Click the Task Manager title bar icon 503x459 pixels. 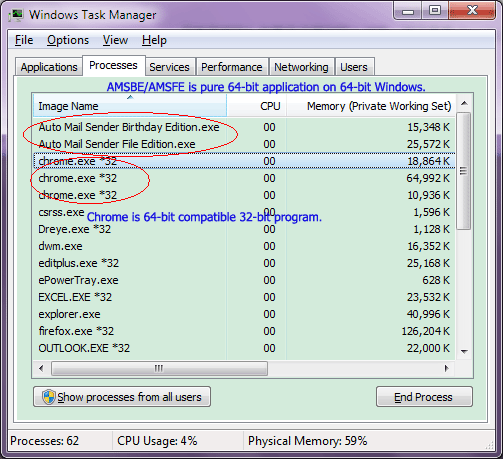tap(16, 15)
